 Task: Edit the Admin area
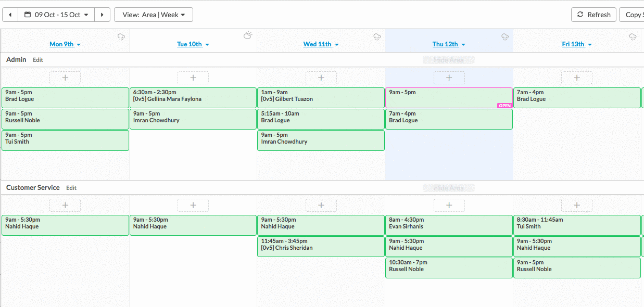[x=38, y=60]
